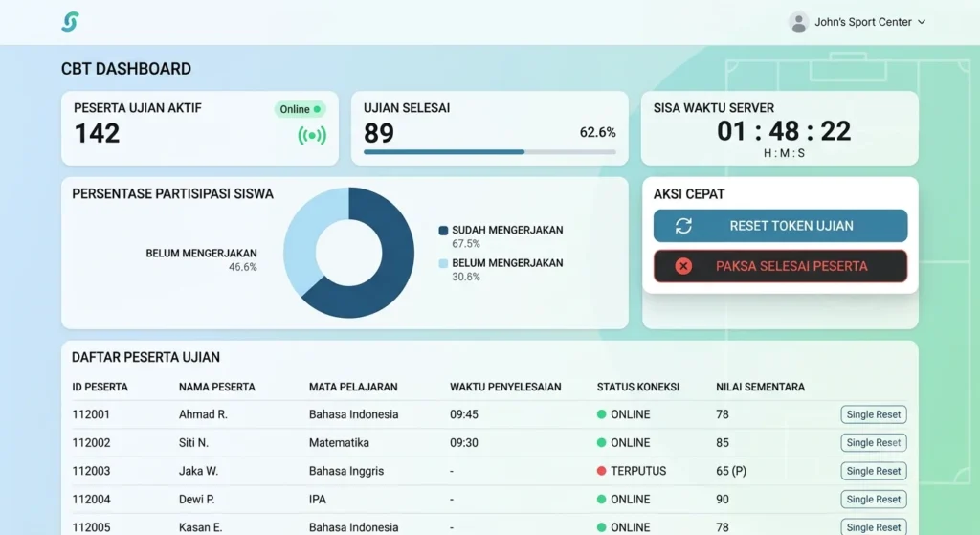
Task: Click the score 90 for Dewi P.
Action: pos(723,499)
